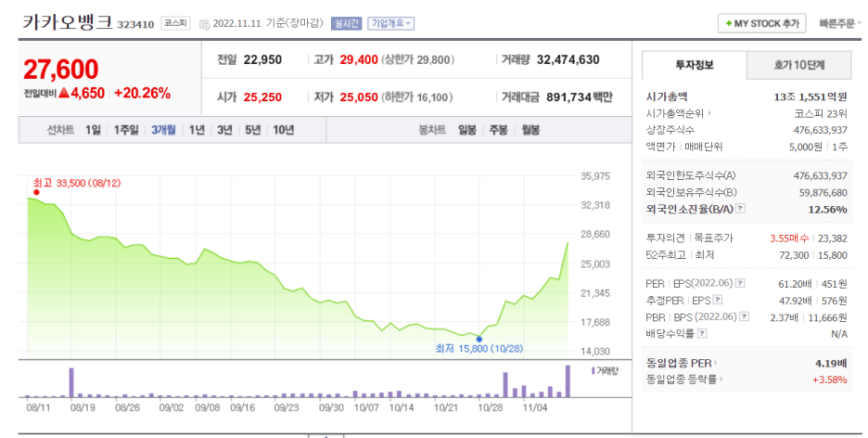Click the current price 27,600
868x438 pixels.
pyautogui.click(x=61, y=70)
